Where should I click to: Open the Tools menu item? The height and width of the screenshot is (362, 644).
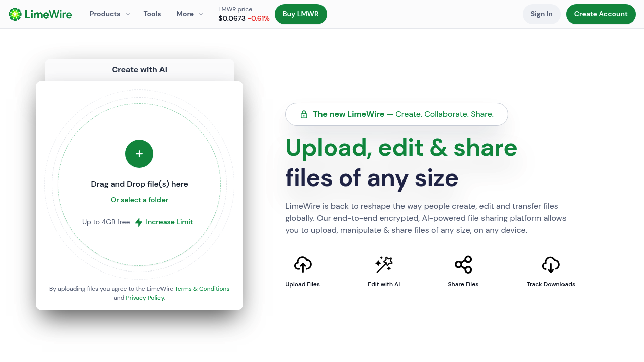point(152,14)
